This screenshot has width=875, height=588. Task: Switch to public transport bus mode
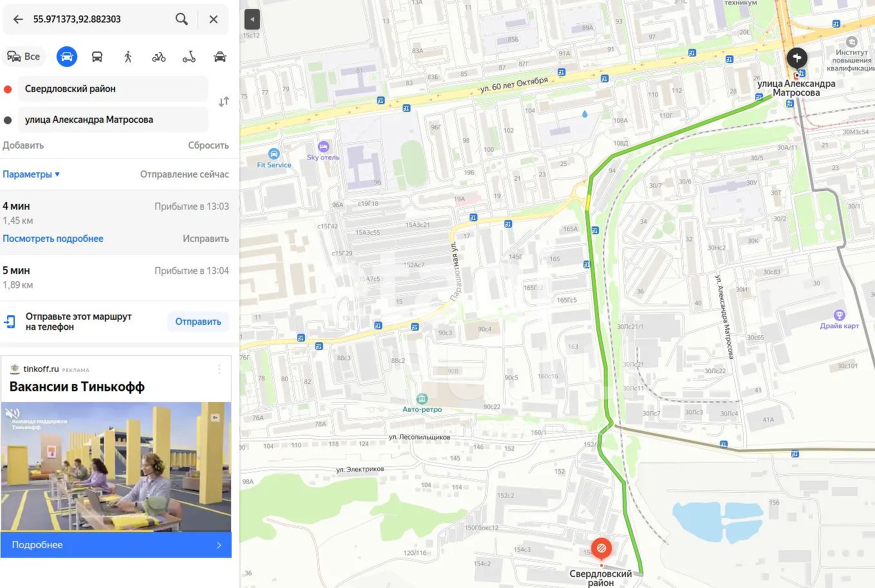[97, 57]
